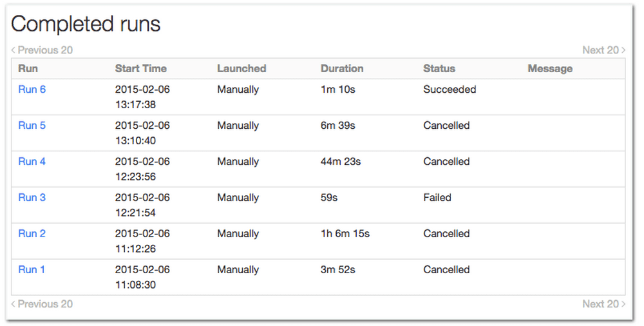Open the Run 3 link
This screenshot has width=644, height=326.
[x=32, y=198]
